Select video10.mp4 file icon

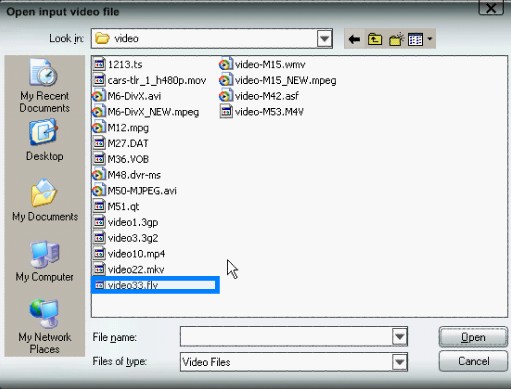point(99,253)
